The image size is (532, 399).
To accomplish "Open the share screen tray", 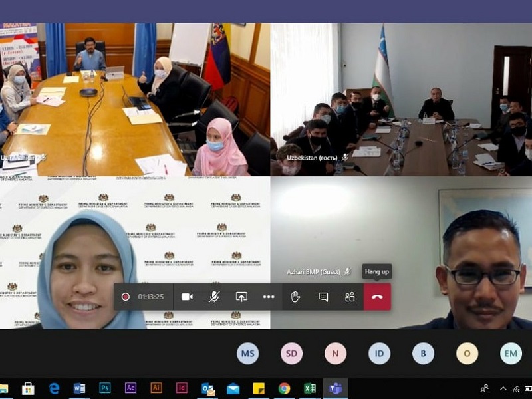I will point(241,297).
